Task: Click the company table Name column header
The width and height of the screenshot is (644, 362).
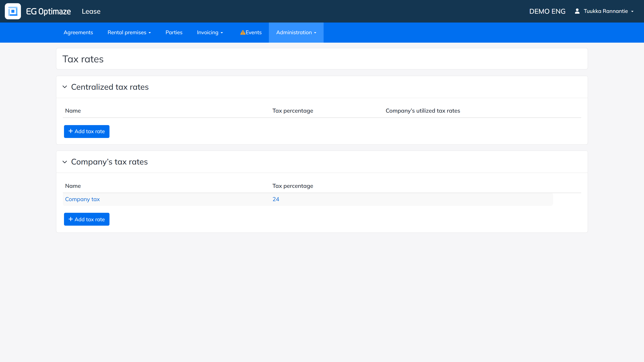Action: click(x=73, y=186)
